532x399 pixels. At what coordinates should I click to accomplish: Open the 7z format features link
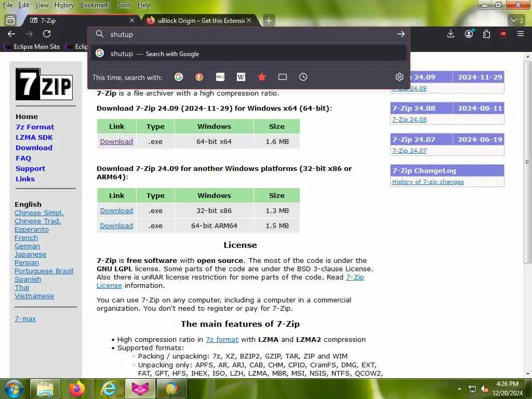click(222, 339)
